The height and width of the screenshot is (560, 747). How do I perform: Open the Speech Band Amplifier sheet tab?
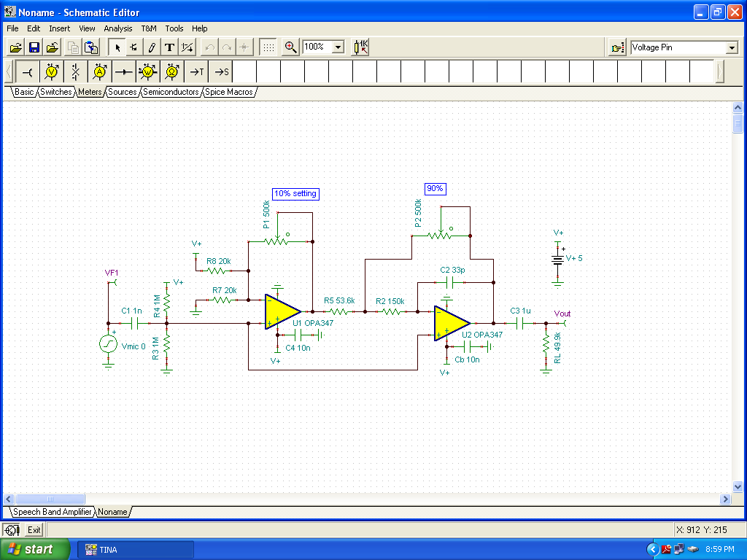pos(52,512)
